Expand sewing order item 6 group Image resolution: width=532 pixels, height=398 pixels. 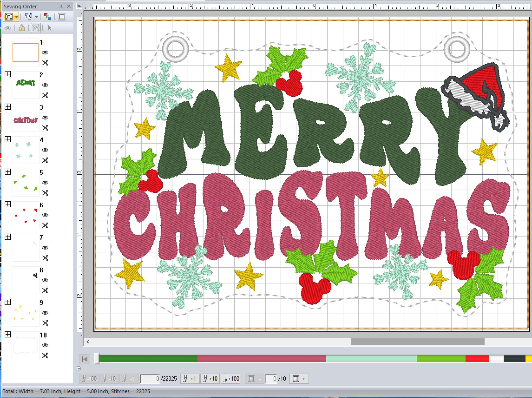coord(8,204)
